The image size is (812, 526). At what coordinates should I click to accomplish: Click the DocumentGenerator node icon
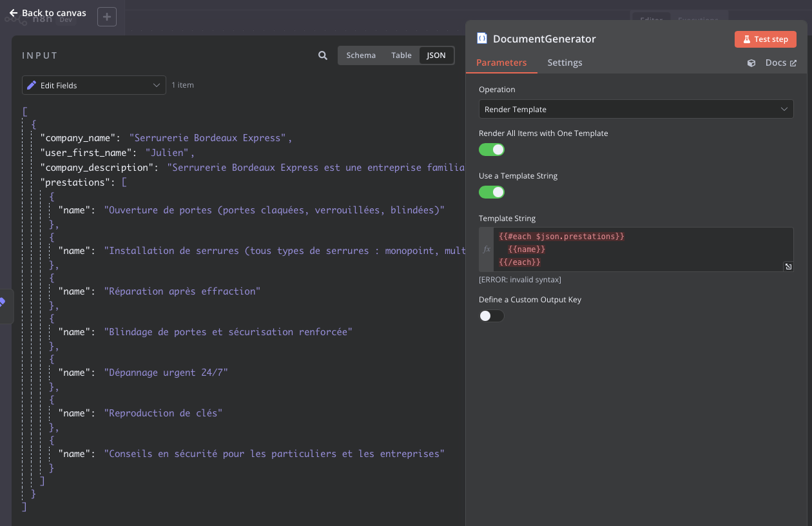point(482,39)
